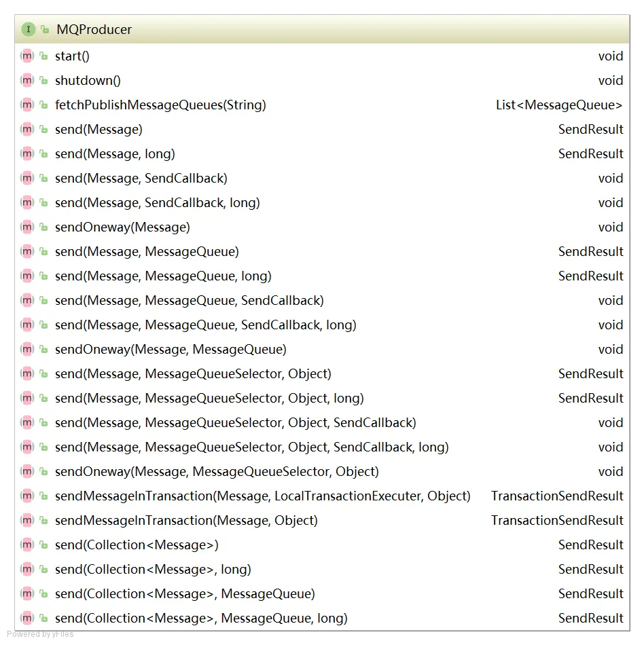
Task: Select the shutdown() method name
Action: click(x=88, y=80)
